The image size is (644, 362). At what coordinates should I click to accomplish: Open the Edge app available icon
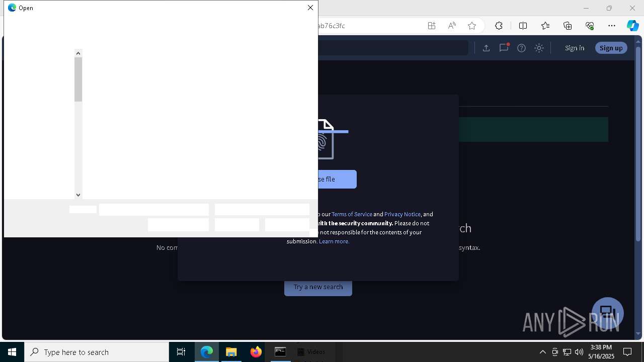click(x=432, y=26)
